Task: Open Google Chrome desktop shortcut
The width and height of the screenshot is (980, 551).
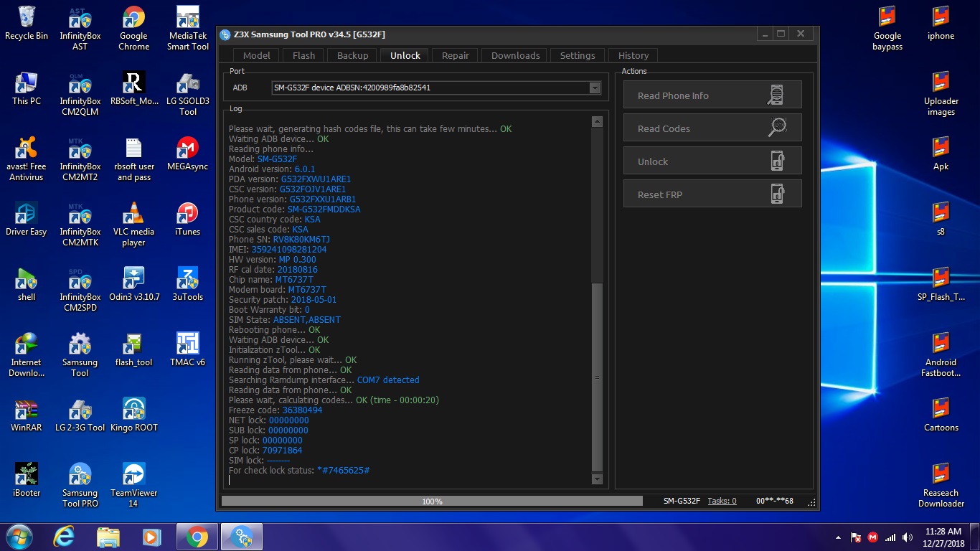Action: pos(133,29)
